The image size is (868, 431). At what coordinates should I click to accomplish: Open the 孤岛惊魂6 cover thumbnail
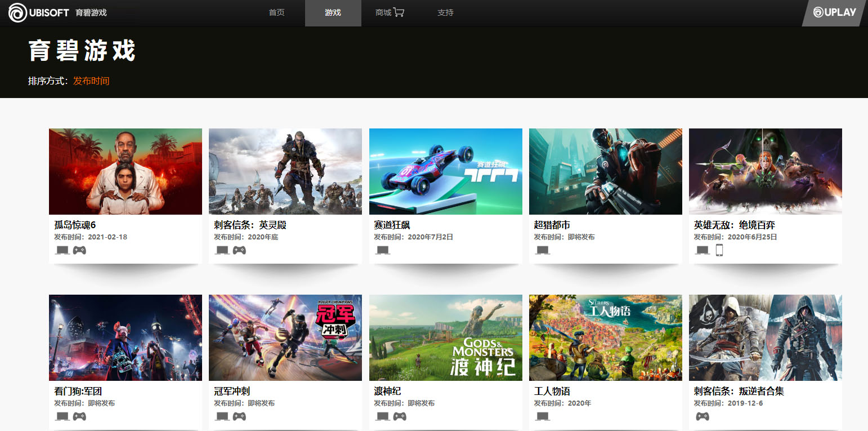pos(126,171)
